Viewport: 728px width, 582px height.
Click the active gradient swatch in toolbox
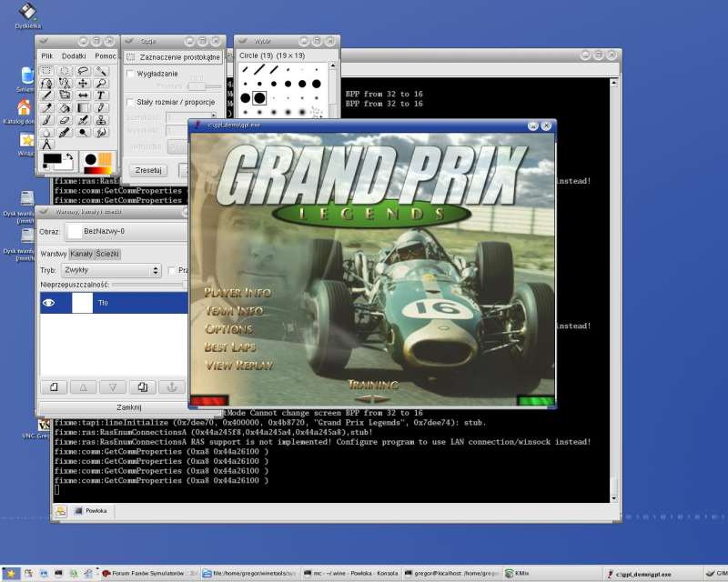click(x=97, y=170)
